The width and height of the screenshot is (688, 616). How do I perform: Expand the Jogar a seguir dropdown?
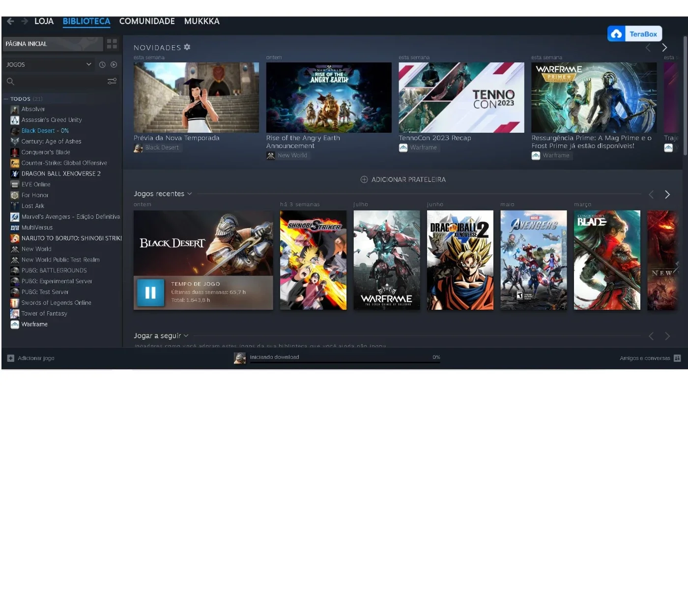tap(186, 336)
